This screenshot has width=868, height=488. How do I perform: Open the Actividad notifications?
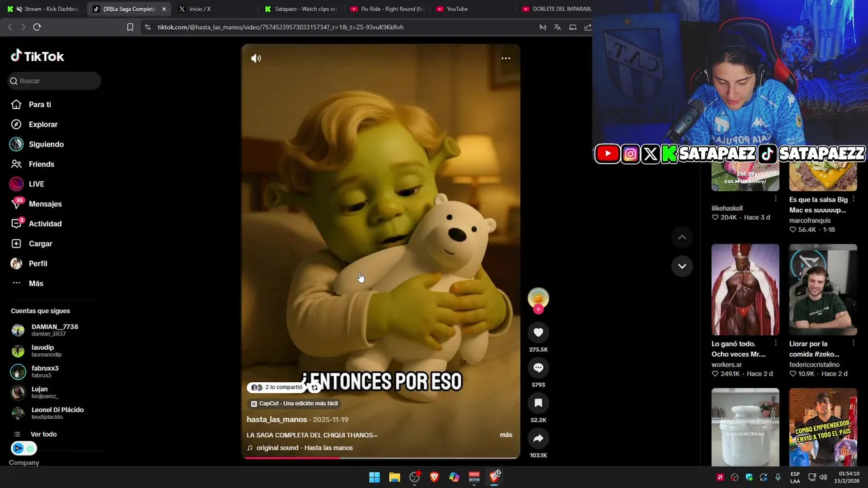[37, 224]
